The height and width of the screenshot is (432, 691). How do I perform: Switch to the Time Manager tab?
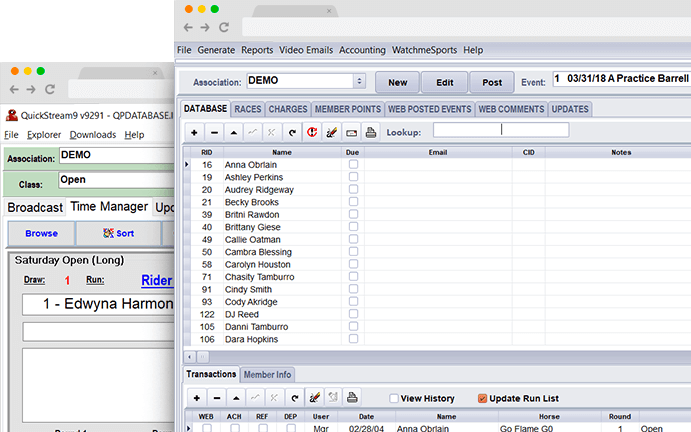coord(109,207)
